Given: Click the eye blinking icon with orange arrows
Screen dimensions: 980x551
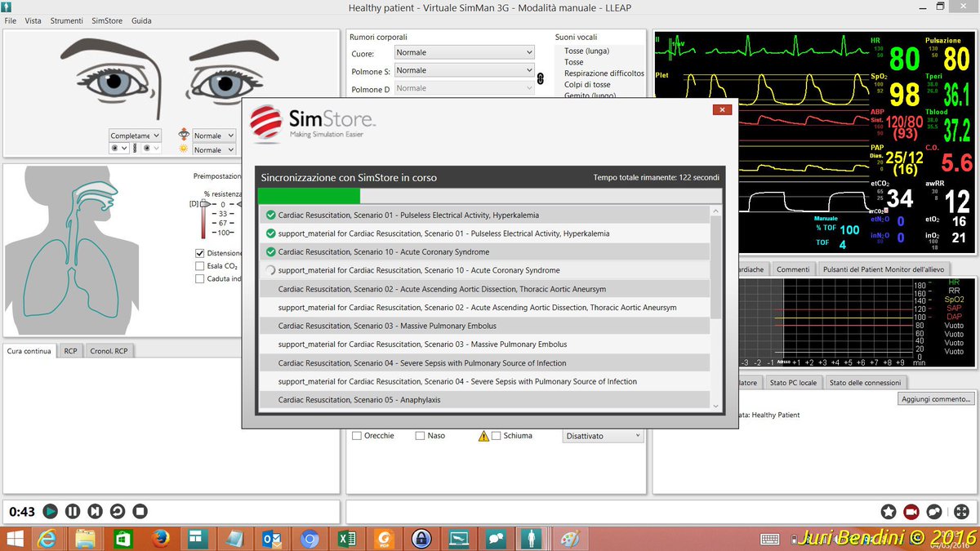Looking at the screenshot, I should 184,135.
